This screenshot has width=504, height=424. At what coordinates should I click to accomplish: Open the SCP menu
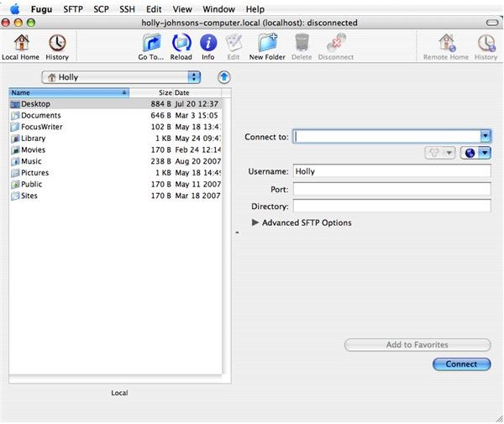point(101,9)
